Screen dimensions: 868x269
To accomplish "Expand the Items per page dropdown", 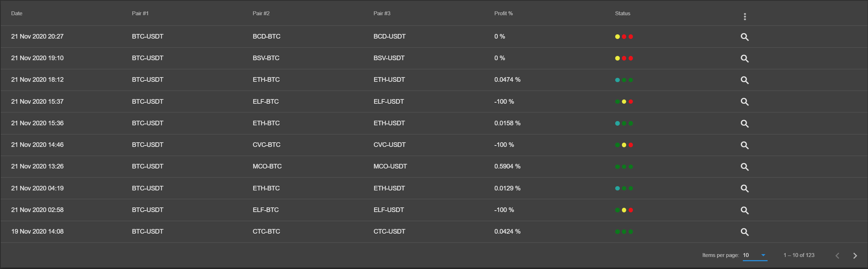I will pyautogui.click(x=755, y=255).
